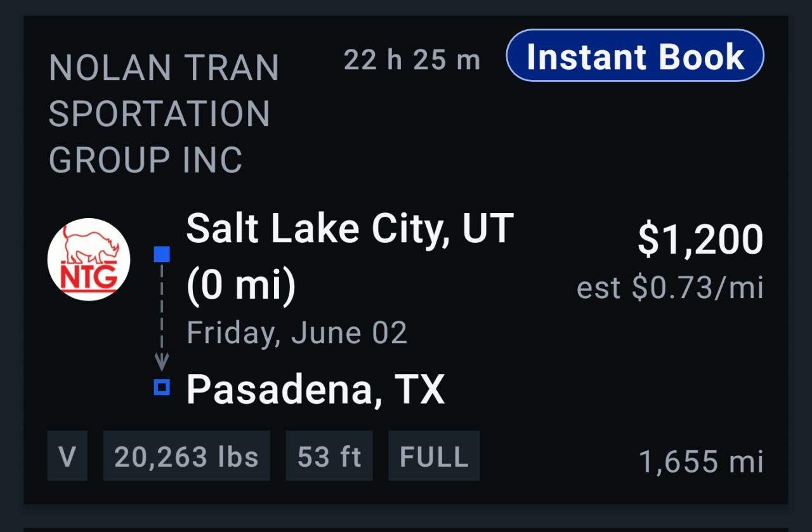Click the next load card's top edge
Image resolution: width=812 pixels, height=532 pixels.
point(406,529)
